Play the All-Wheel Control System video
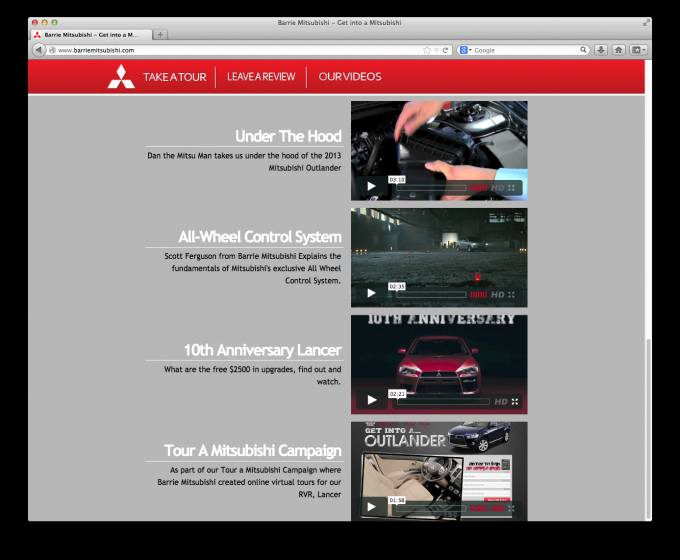The image size is (680, 560). coord(371,293)
